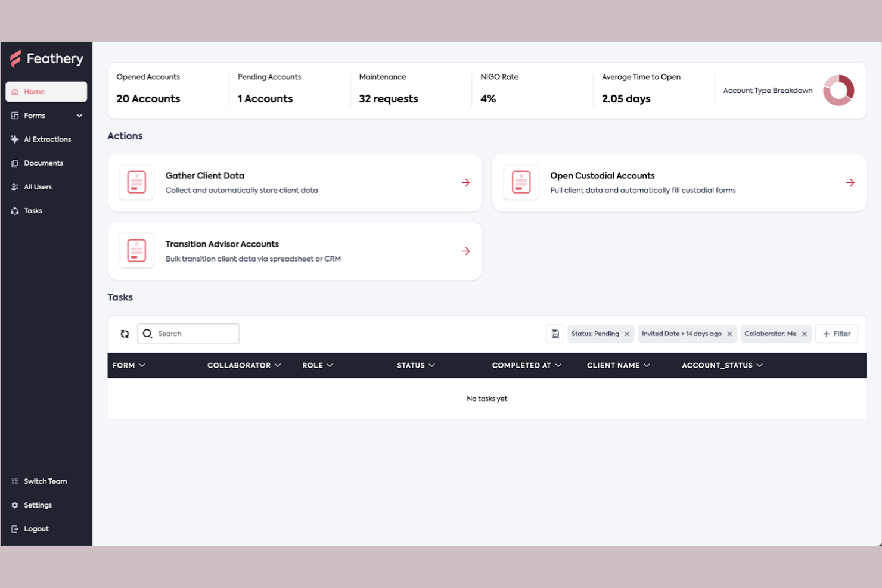Click the Account Type Breakdown donut chart
Viewport: 882px width, 588px height.
(x=839, y=91)
